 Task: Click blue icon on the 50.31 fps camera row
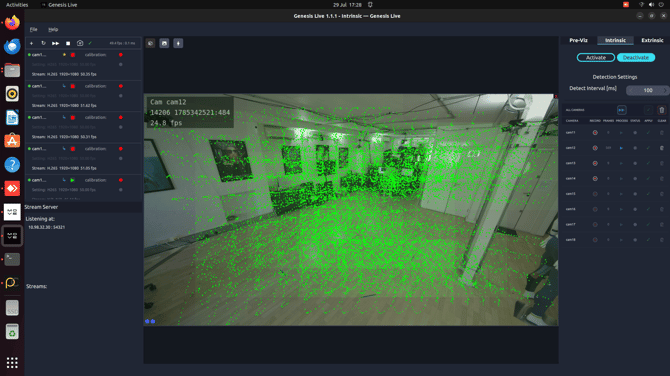[64, 117]
